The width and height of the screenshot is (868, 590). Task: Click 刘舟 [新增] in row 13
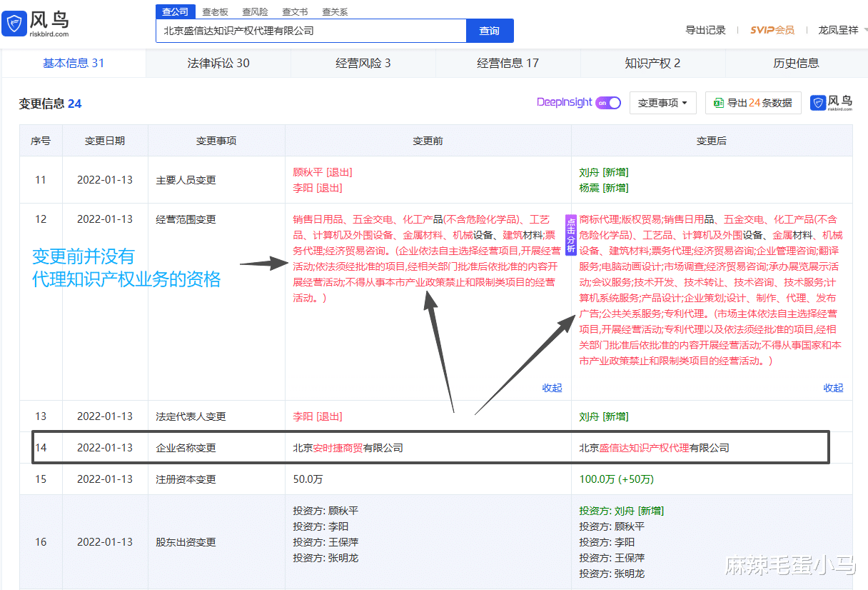click(604, 416)
